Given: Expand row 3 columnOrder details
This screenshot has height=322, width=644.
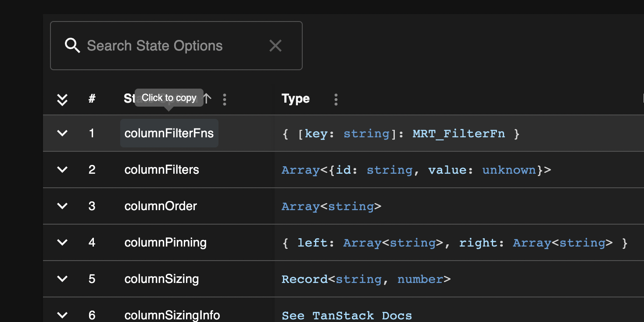Looking at the screenshot, I should tap(62, 206).
